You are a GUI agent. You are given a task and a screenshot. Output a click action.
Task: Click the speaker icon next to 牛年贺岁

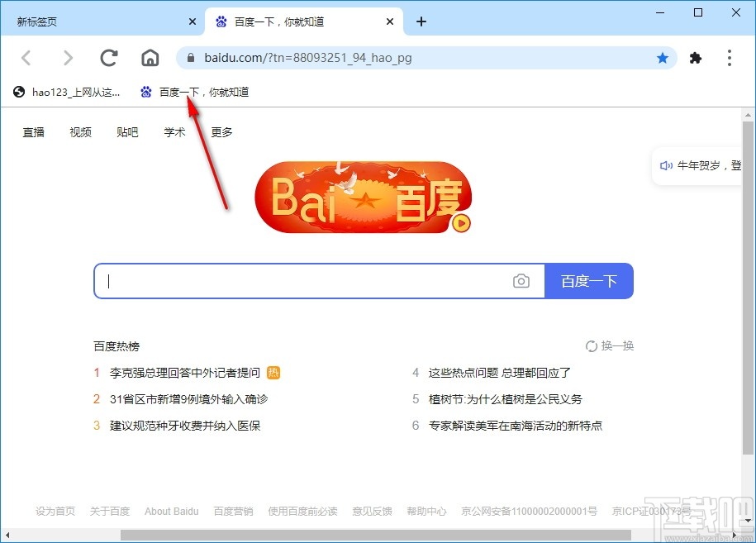click(667, 165)
